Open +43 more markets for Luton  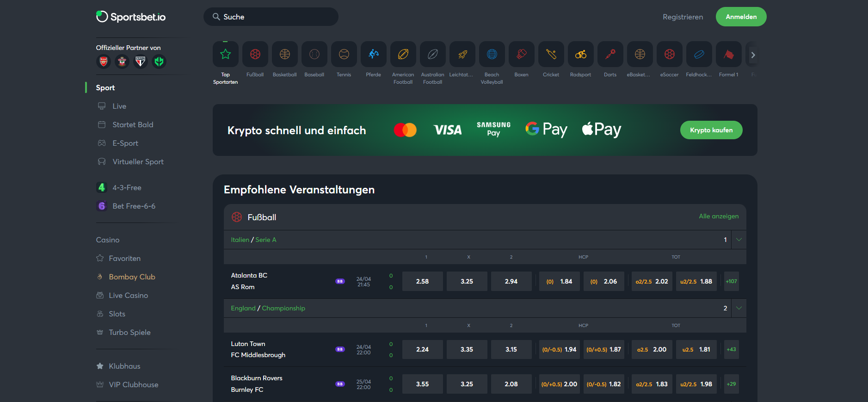732,349
